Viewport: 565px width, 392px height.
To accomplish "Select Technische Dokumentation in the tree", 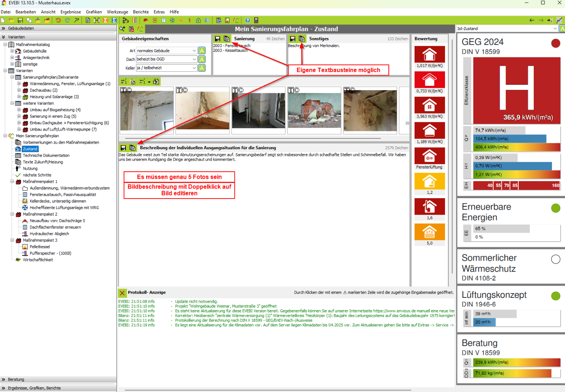I will coord(46,155).
